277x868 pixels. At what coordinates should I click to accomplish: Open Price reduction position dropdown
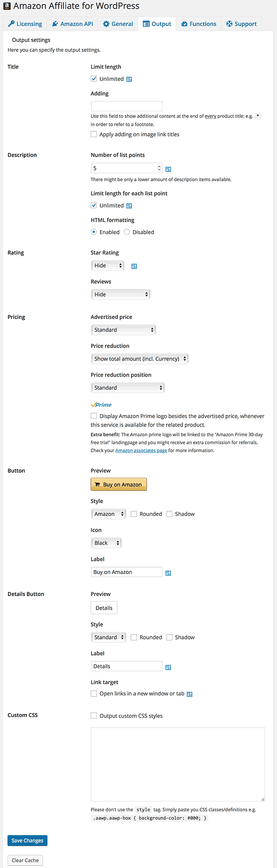point(128,388)
